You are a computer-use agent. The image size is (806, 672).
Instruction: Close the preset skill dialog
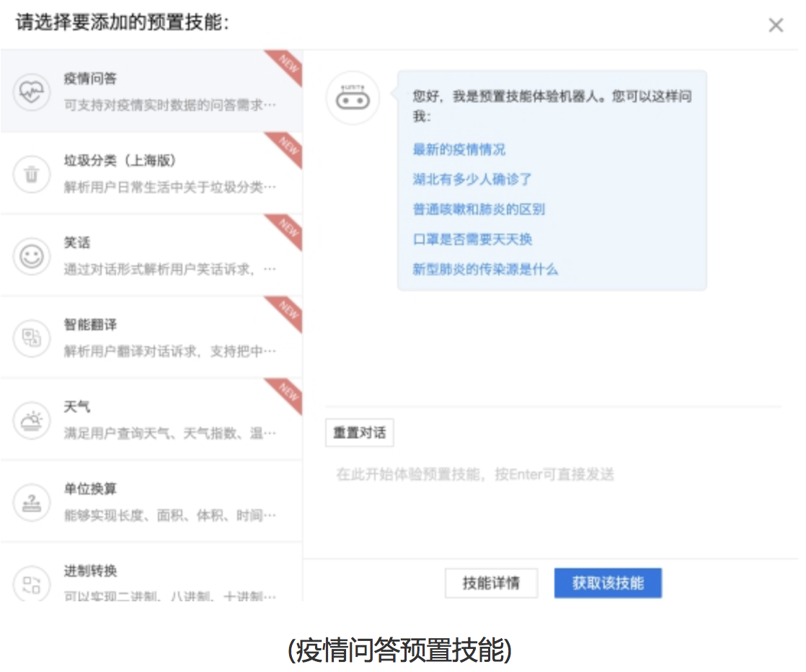776,25
